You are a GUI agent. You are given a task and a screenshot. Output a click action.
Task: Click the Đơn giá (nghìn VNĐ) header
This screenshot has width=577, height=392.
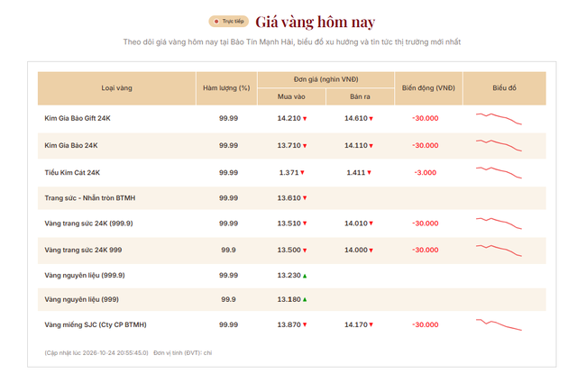[325, 79]
